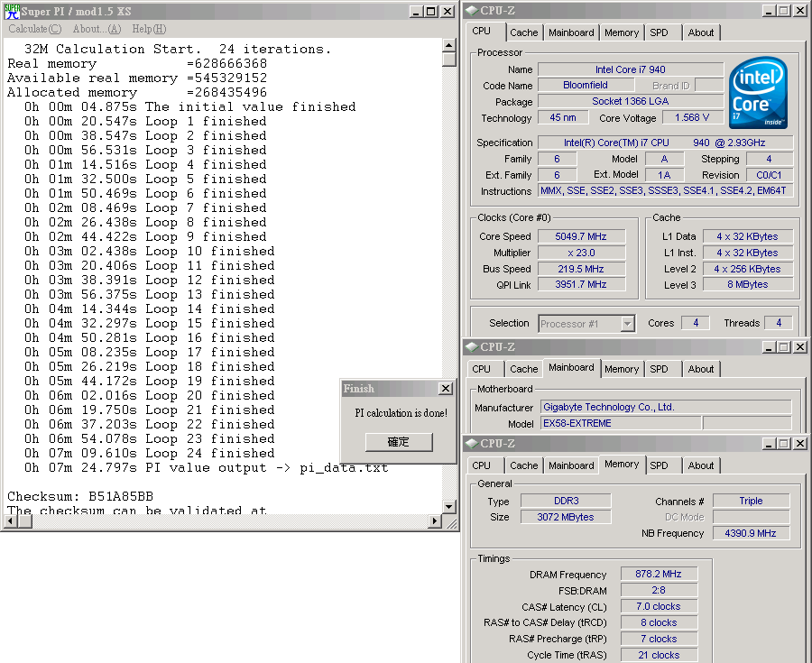
Task: Click the Super PI horizontal scrollbar left arrow
Action: coord(9,521)
